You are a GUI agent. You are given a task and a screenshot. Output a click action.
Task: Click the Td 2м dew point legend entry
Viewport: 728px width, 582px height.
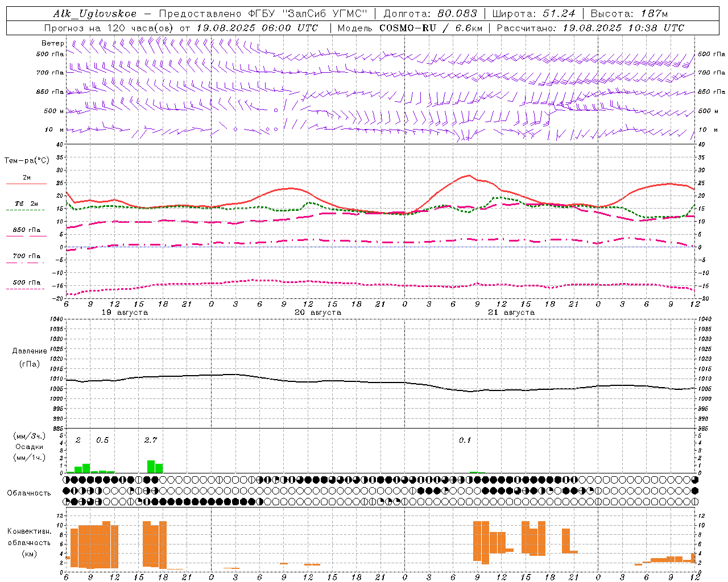[26, 203]
